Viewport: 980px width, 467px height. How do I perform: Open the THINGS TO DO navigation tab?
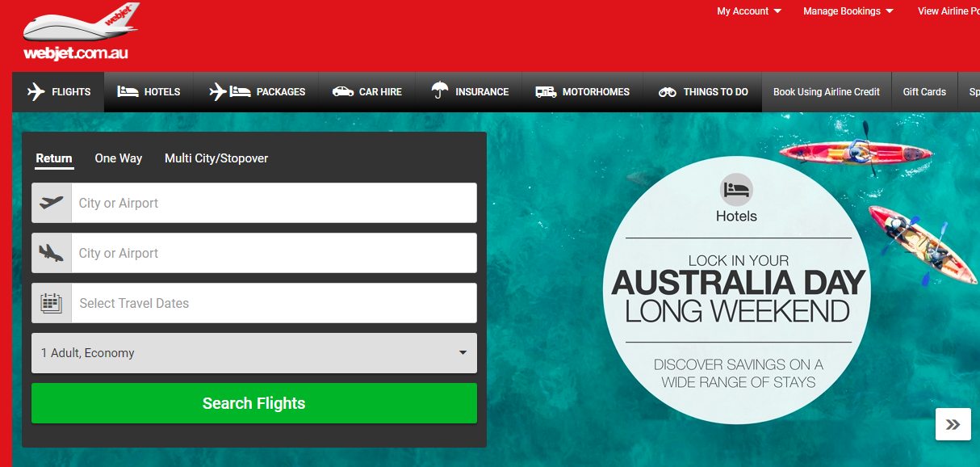click(702, 92)
